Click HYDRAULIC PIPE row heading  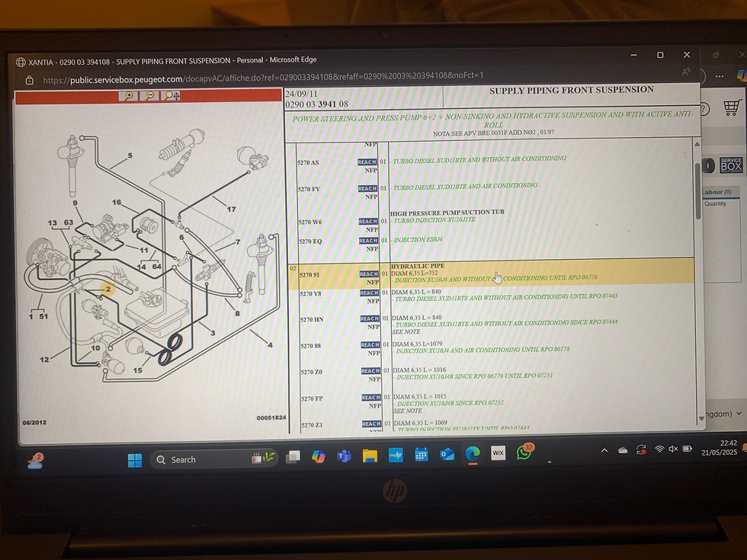point(418,266)
